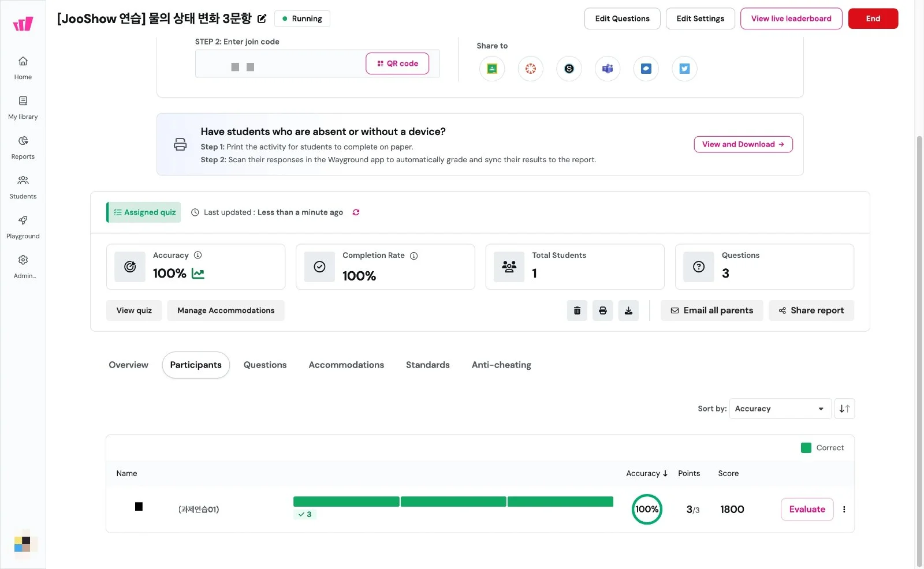The width and height of the screenshot is (924, 569).
Task: Print the report
Action: pyautogui.click(x=603, y=310)
